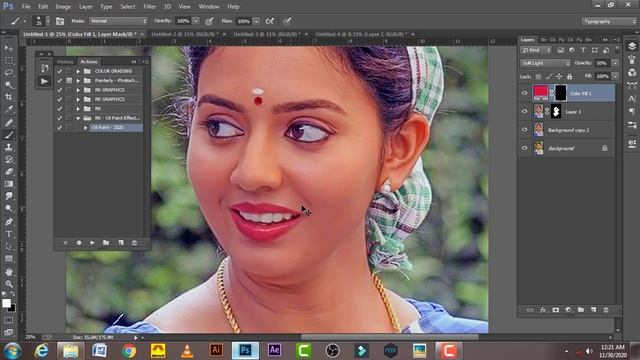Create new set in Actions panel
The height and width of the screenshot is (360, 640).
click(106, 242)
